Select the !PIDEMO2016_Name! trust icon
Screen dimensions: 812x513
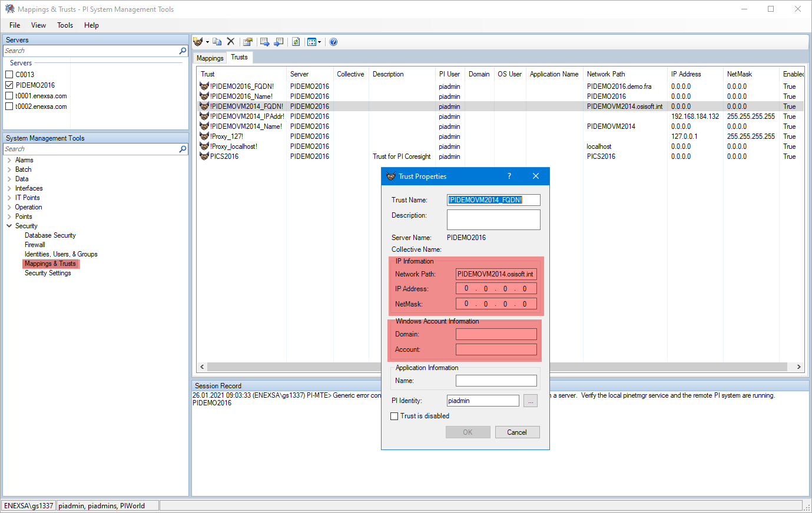[x=204, y=96]
